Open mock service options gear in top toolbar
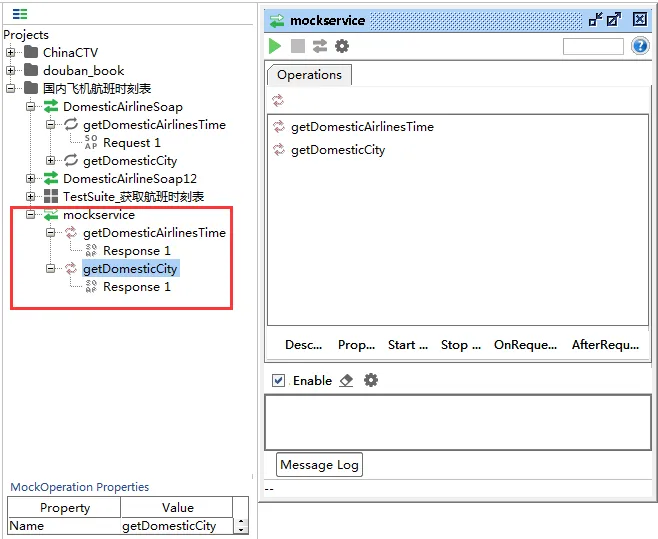Image resolution: width=658 pixels, height=539 pixels. point(342,46)
